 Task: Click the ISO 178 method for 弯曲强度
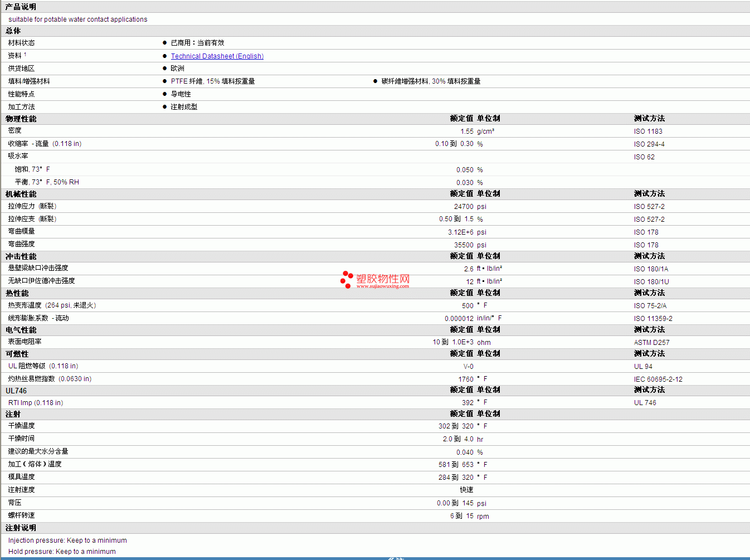point(646,245)
